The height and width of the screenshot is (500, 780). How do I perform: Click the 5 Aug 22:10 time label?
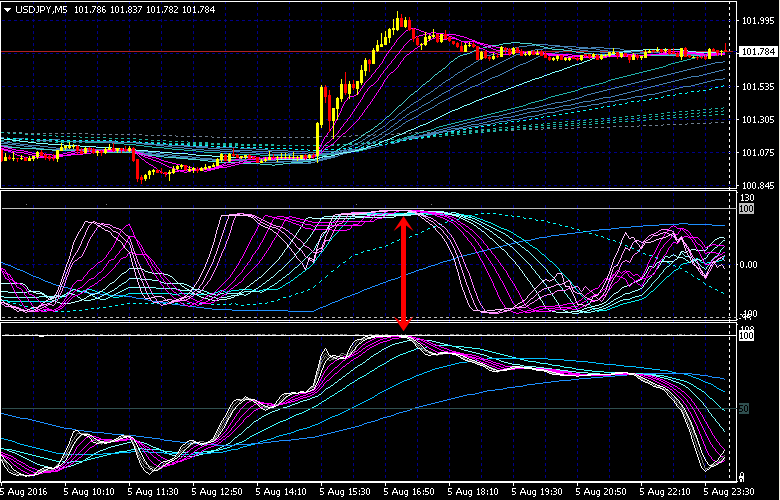665,492
